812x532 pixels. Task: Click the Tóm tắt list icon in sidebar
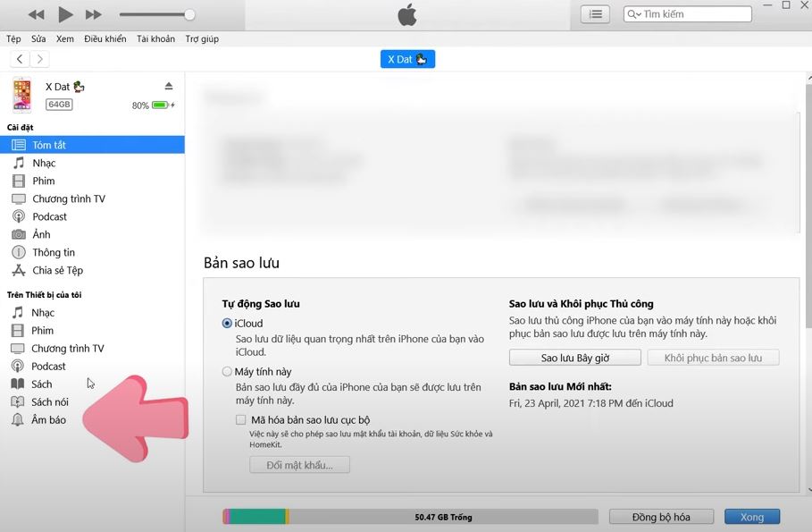(x=19, y=145)
